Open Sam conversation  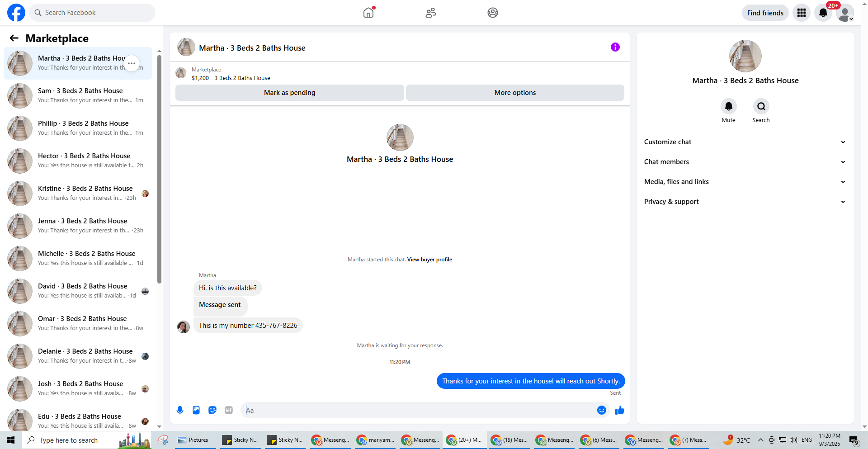pyautogui.click(x=78, y=95)
